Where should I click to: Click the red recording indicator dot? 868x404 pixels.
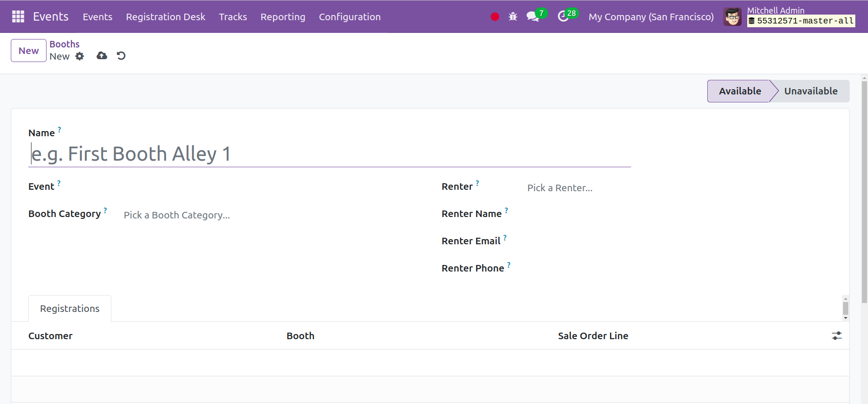495,17
